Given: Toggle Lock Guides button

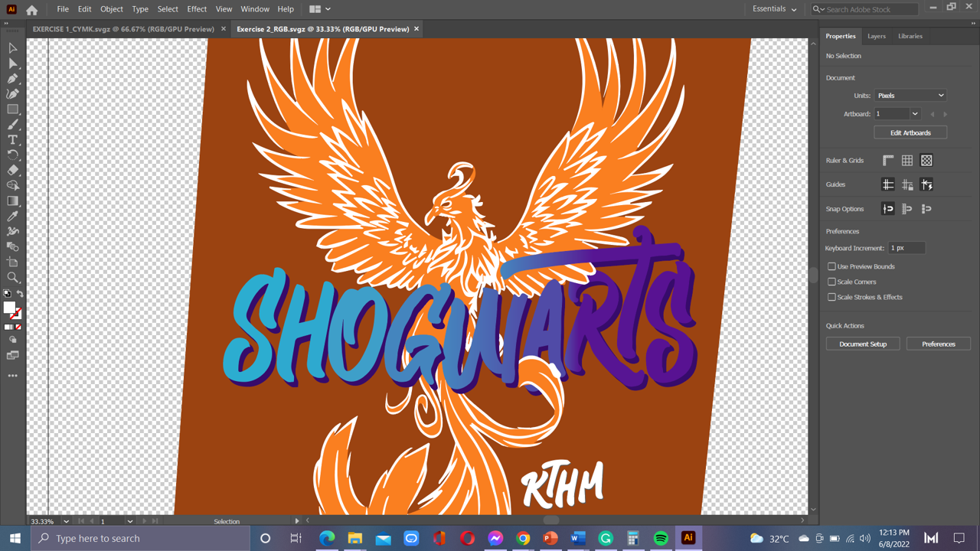Looking at the screenshot, I should coord(907,184).
